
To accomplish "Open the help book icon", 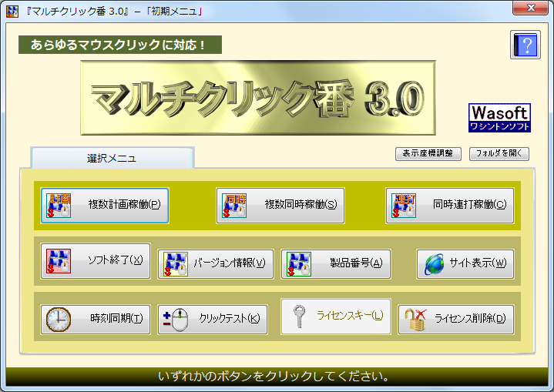I will coord(525,45).
